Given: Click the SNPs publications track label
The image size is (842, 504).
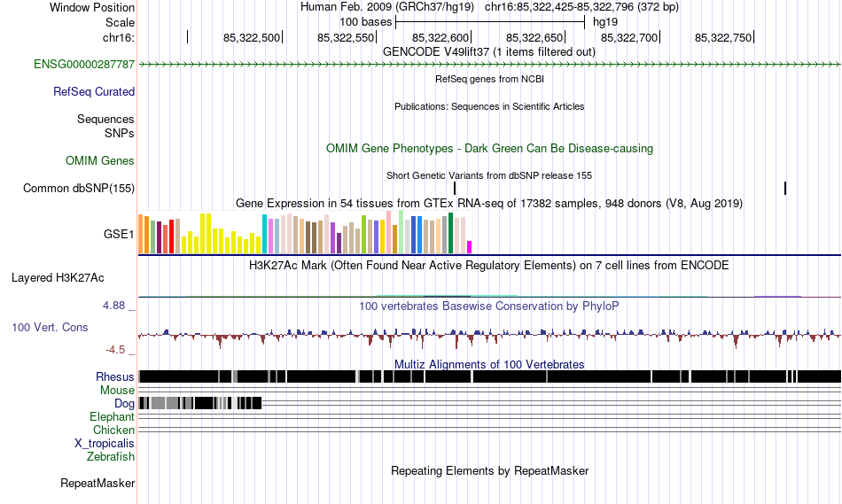Looking at the screenshot, I should pyautogui.click(x=120, y=133).
